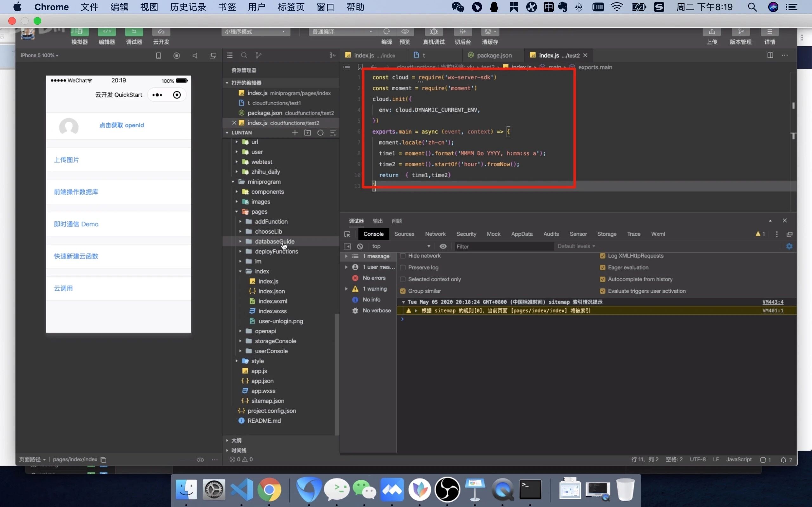Click the clear console icon

coord(360,247)
